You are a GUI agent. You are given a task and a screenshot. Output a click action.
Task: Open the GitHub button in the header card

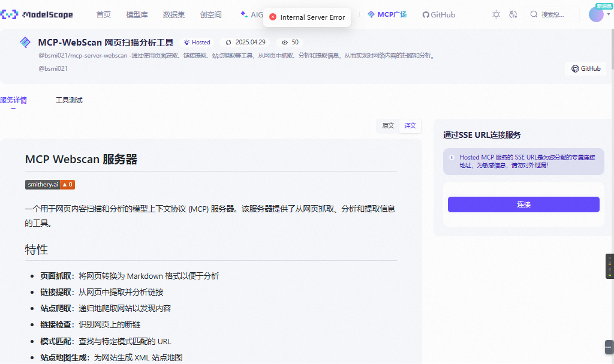586,68
